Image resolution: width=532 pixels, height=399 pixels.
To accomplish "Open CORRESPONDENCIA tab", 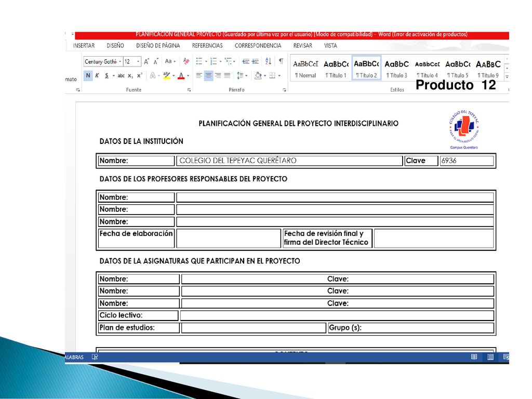I will [258, 46].
